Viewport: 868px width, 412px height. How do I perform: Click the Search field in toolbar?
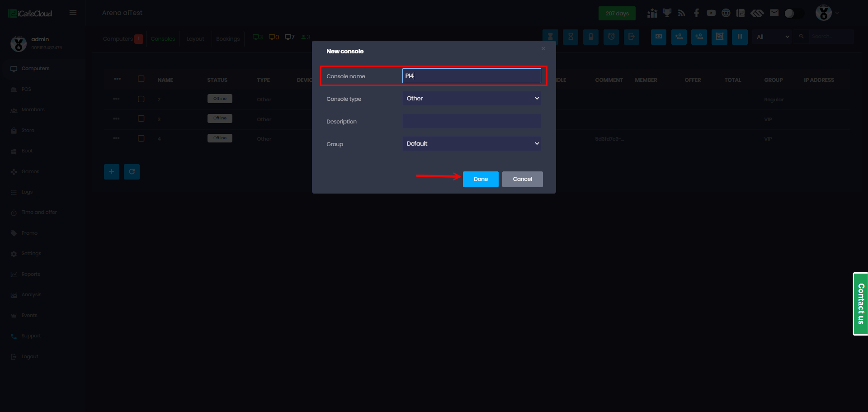pos(831,37)
